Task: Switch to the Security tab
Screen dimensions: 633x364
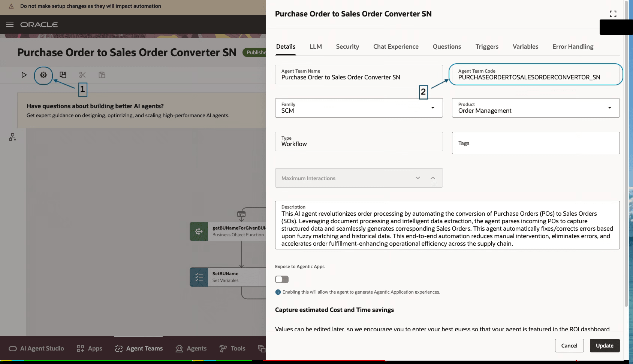Action: tap(347, 47)
